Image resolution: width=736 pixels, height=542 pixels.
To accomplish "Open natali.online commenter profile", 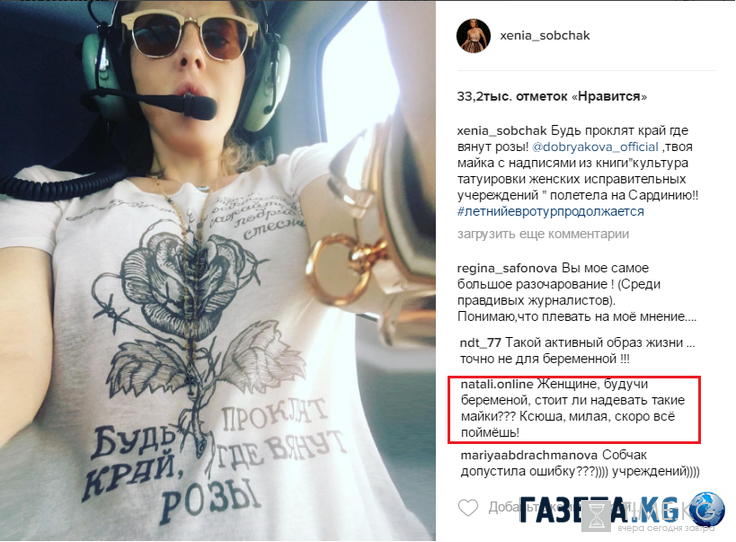I will click(x=497, y=384).
